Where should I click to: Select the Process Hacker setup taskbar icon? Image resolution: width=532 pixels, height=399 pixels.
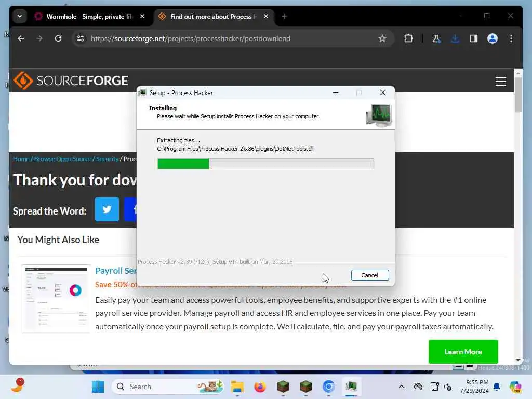(x=351, y=387)
